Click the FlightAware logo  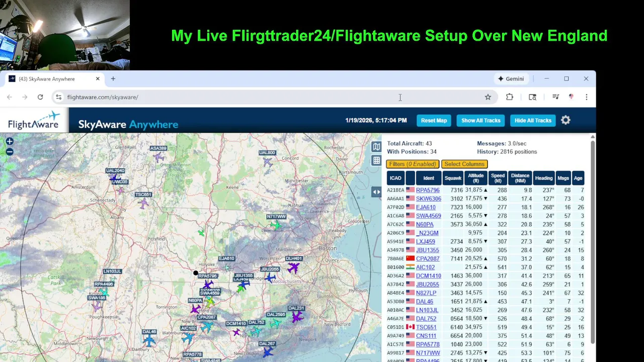pyautogui.click(x=34, y=120)
